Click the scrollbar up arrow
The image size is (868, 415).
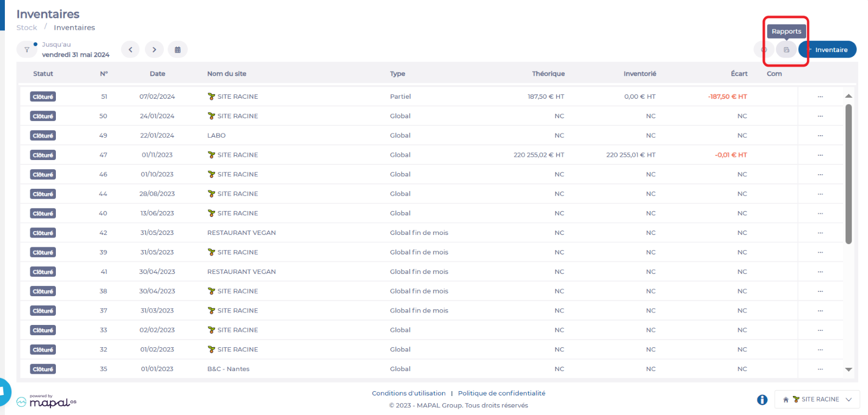click(x=848, y=96)
